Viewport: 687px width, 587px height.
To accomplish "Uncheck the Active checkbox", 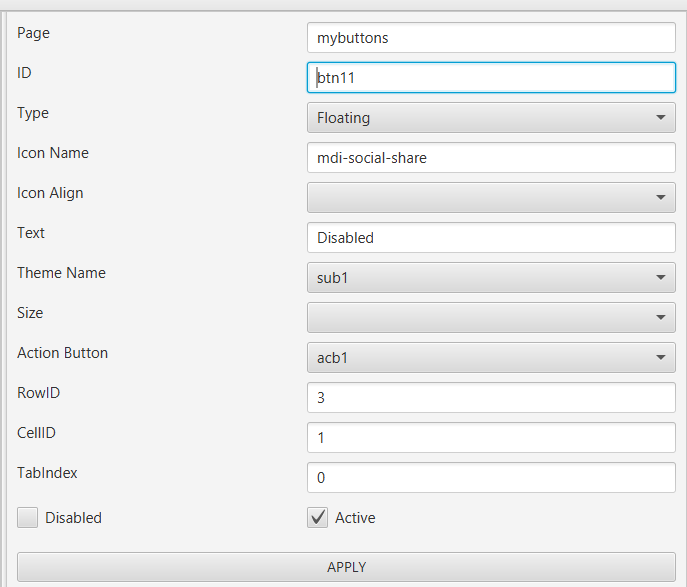I will coord(318,518).
